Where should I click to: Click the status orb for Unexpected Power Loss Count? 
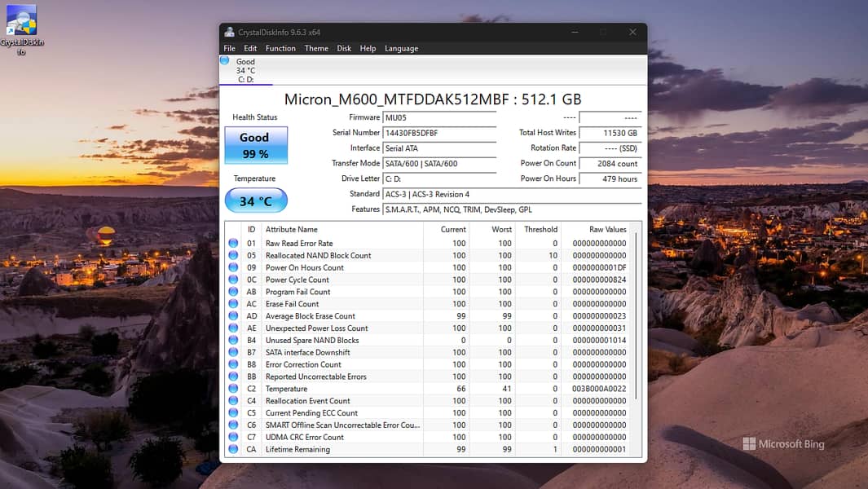[233, 328]
